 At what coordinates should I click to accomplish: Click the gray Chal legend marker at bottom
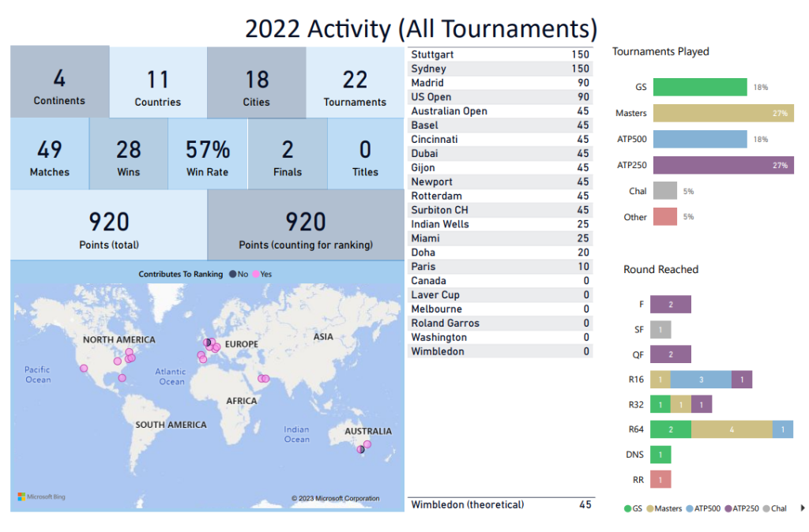768,508
